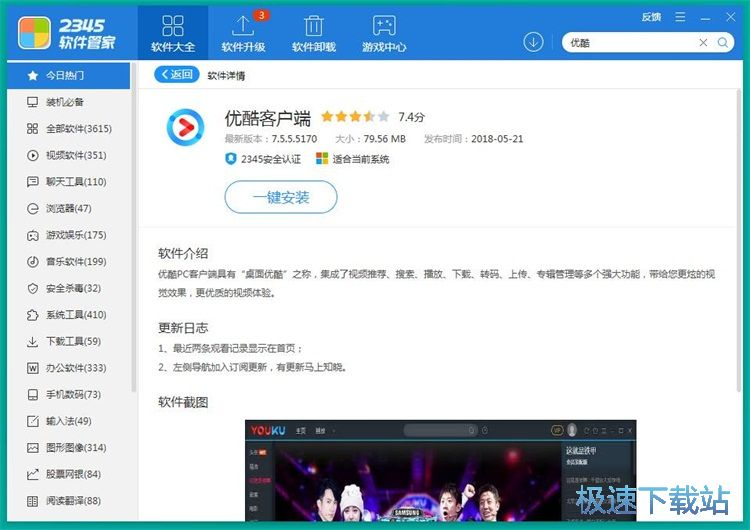
Task: Open the main menu hamburger icon
Action: [680, 17]
